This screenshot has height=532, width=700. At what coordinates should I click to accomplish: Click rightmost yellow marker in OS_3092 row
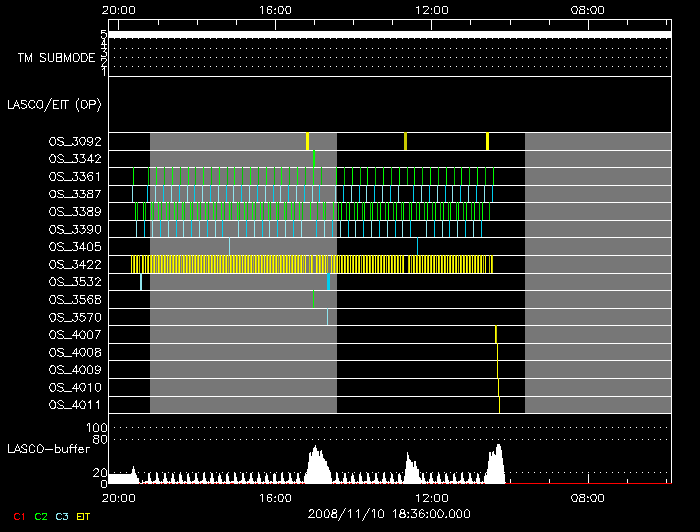(487, 141)
